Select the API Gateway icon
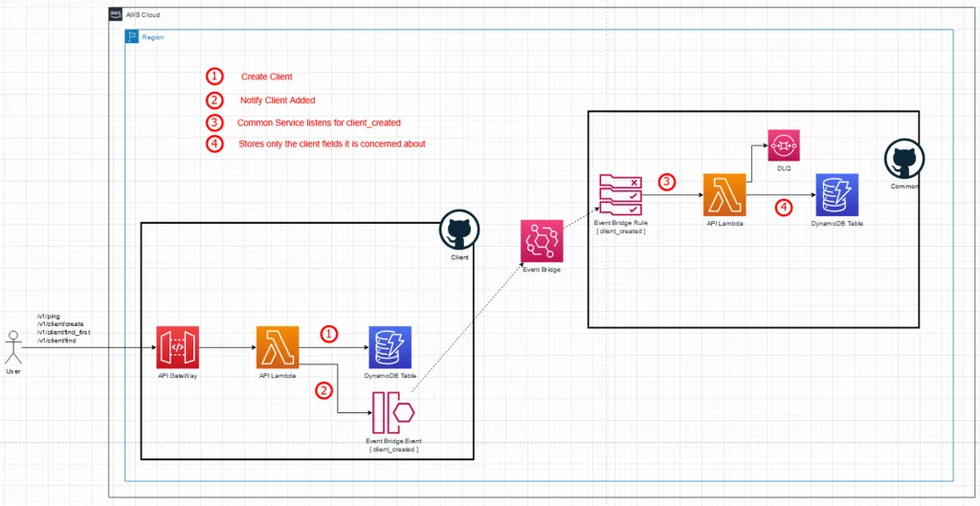Viewport: 980px width, 506px height. pyautogui.click(x=176, y=347)
